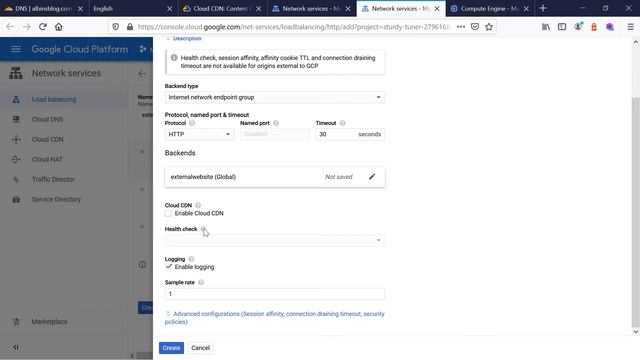Save the page to Pocket icon
This screenshot has width=640, height=360.
coord(475,27)
